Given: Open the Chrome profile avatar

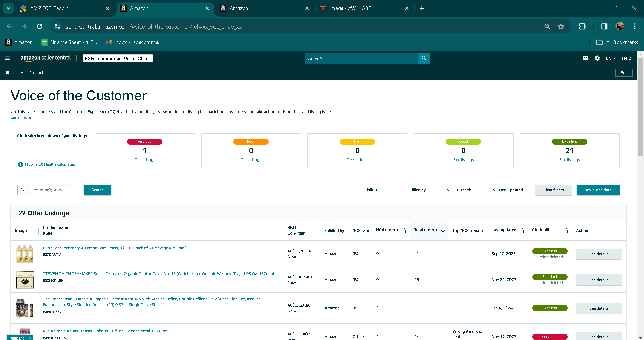Looking at the screenshot, I should point(620,26).
